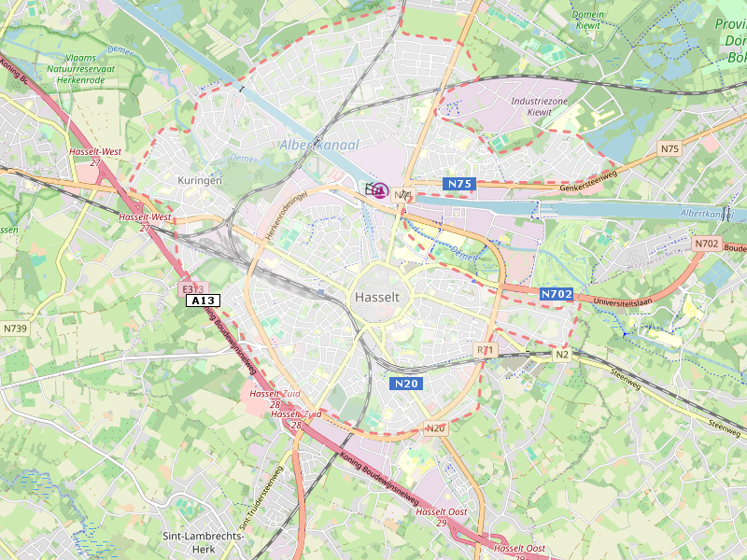Click the black A13 motorway shield
The width and height of the screenshot is (747, 560).
[203, 301]
